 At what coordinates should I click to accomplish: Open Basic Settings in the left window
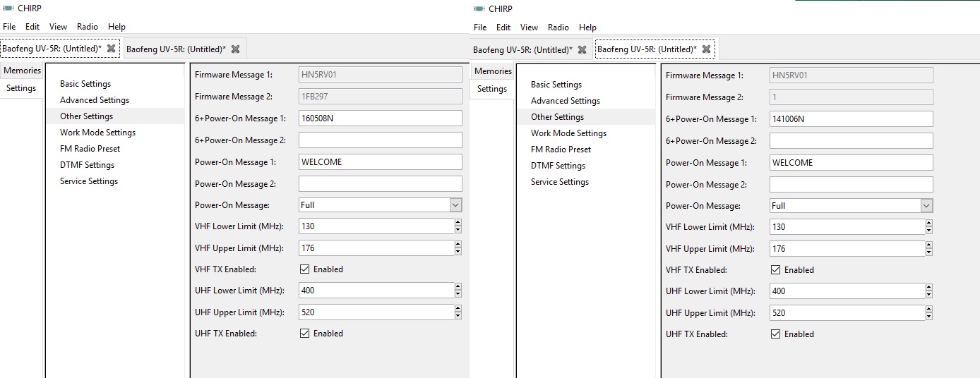[x=85, y=84]
